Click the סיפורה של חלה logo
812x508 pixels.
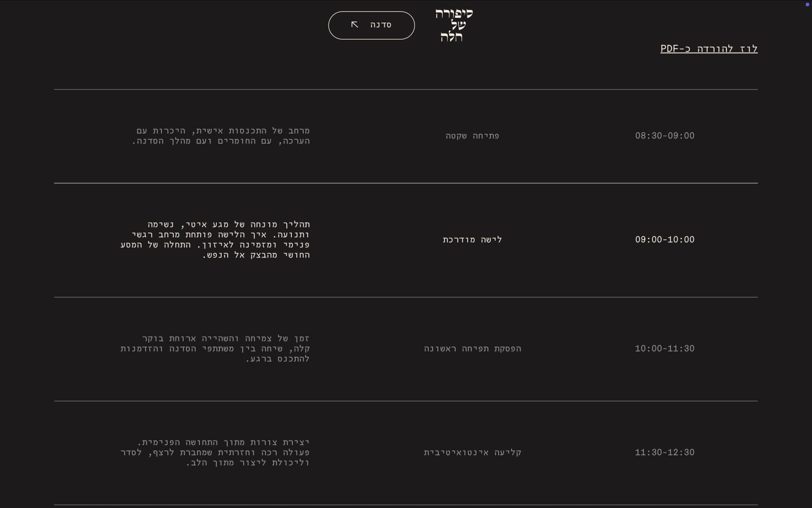tap(454, 25)
